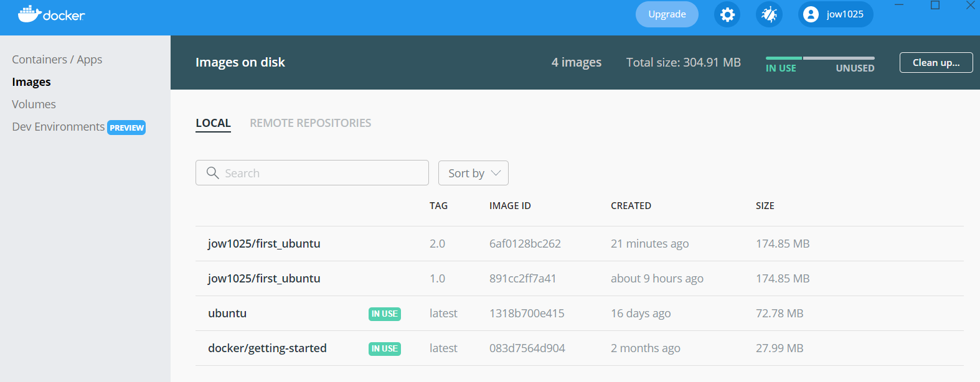
Task: Click the latest tag of ubuntu
Action: 443,314
